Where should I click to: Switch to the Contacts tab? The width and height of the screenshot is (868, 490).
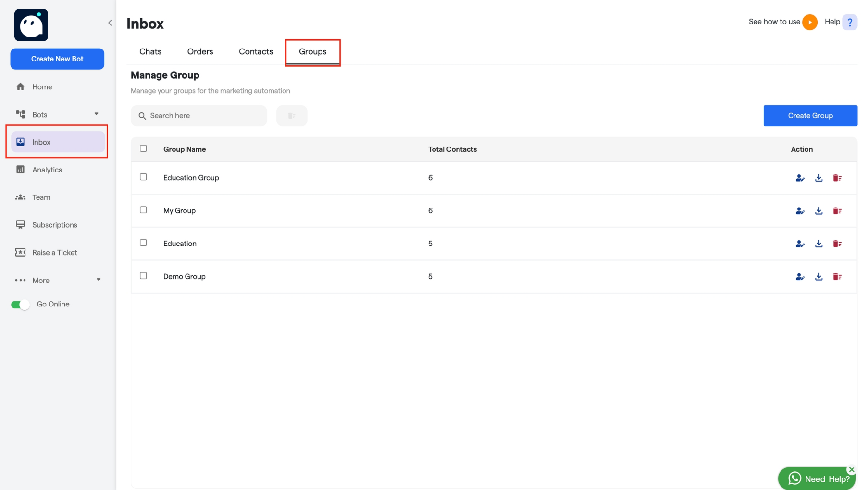click(256, 51)
